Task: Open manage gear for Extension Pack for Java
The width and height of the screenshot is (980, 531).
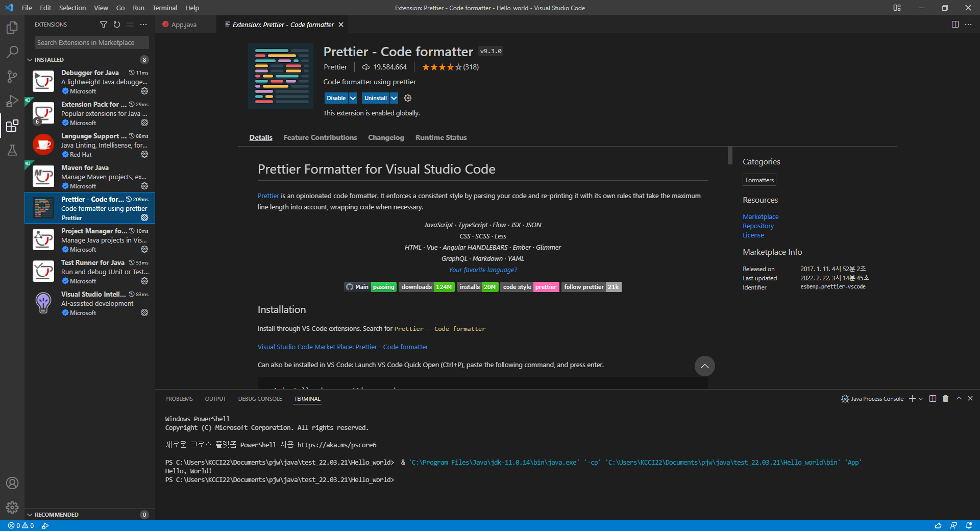Action: pyautogui.click(x=144, y=123)
